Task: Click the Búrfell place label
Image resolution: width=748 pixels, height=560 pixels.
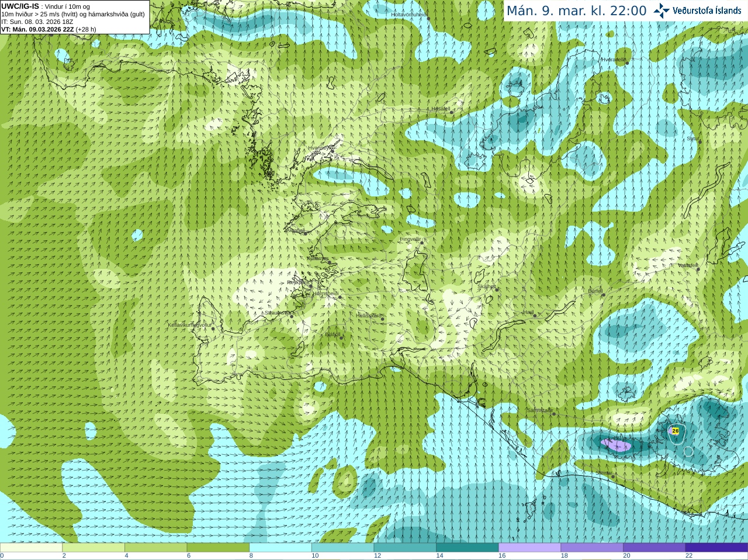Action: pyautogui.click(x=595, y=291)
